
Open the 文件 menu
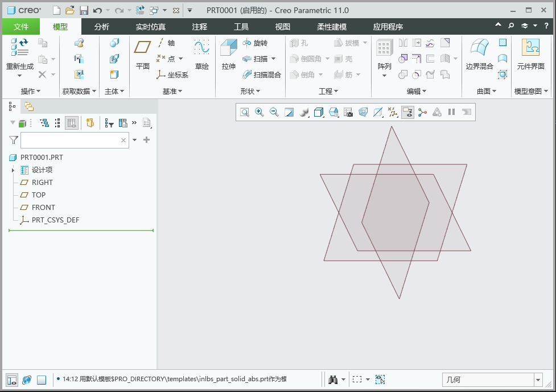coord(21,26)
